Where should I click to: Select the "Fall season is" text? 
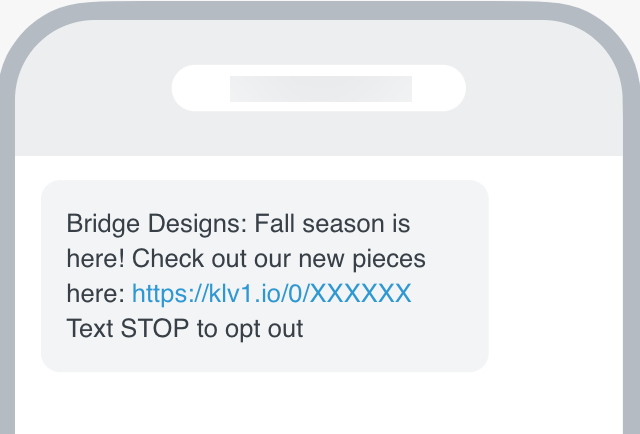pyautogui.click(x=333, y=223)
